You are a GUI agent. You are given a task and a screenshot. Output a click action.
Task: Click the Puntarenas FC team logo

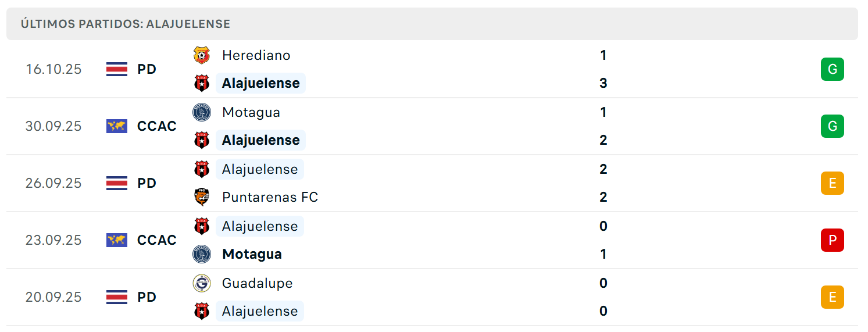[202, 197]
